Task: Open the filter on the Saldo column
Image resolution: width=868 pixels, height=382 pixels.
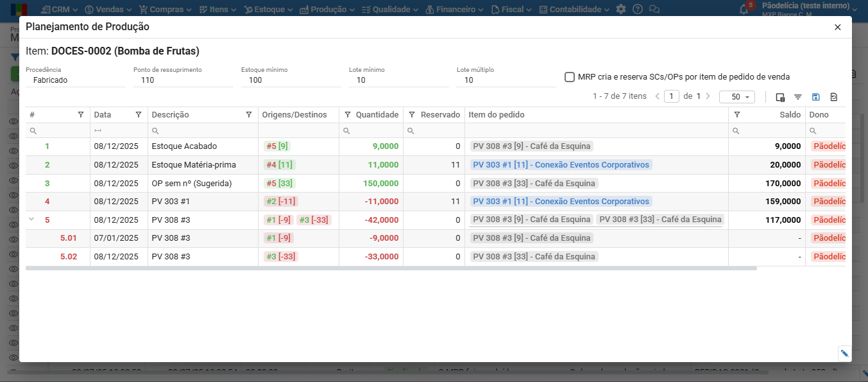Action: 737,115
